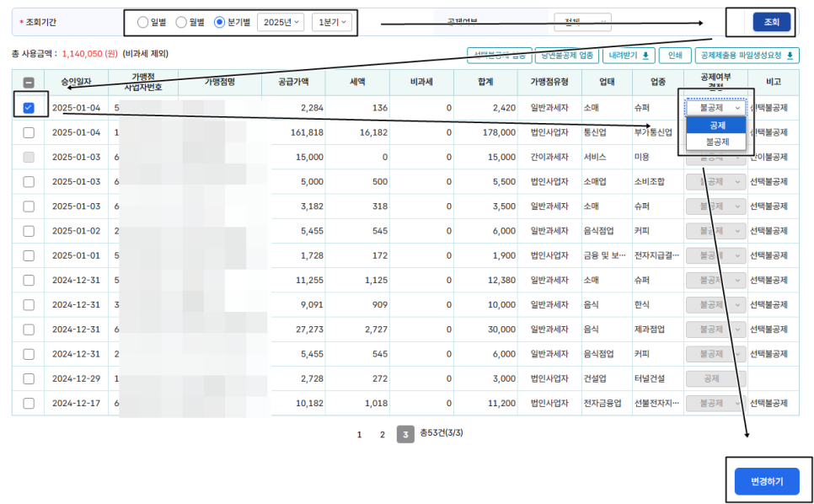The image size is (814, 504).
Task: Click the disabled 공제 field in 터널건설 row
Action: (715, 378)
